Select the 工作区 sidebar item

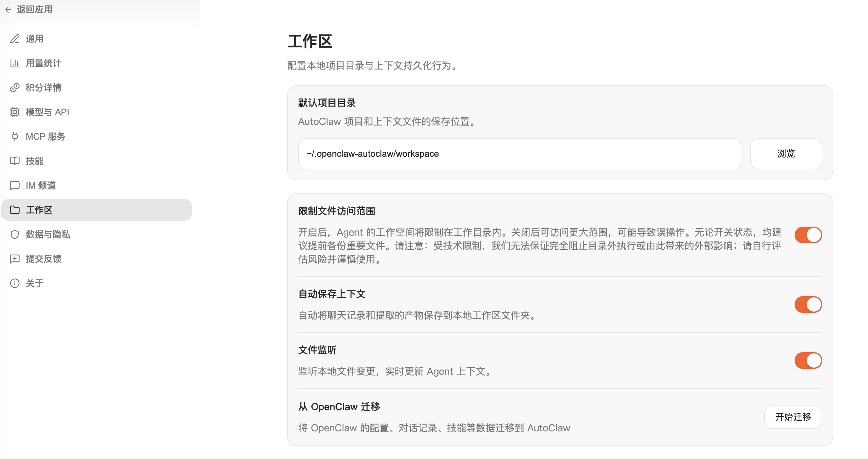click(39, 210)
